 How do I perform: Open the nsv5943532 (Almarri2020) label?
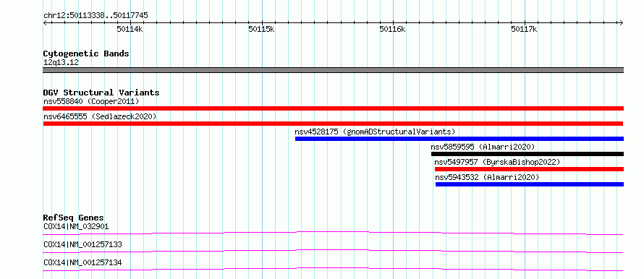click(487, 177)
